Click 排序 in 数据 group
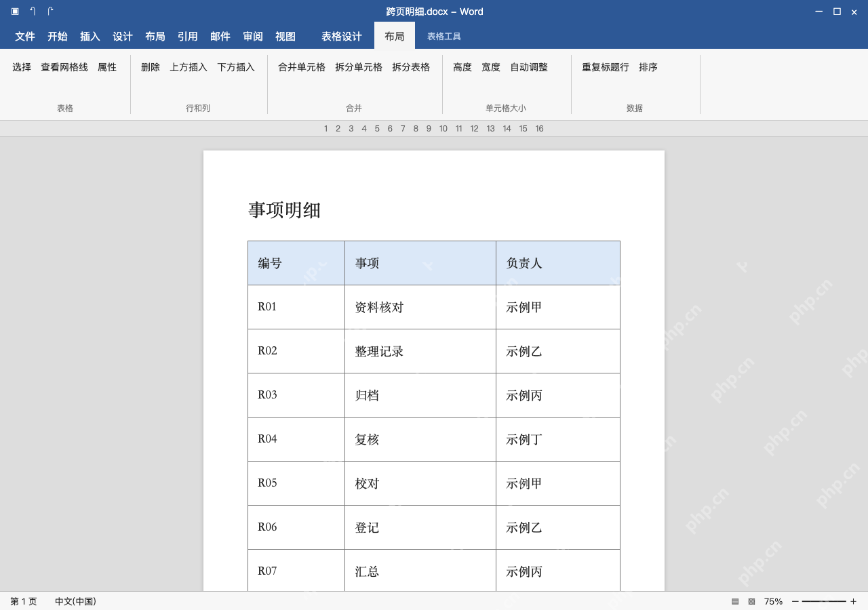 tap(648, 67)
